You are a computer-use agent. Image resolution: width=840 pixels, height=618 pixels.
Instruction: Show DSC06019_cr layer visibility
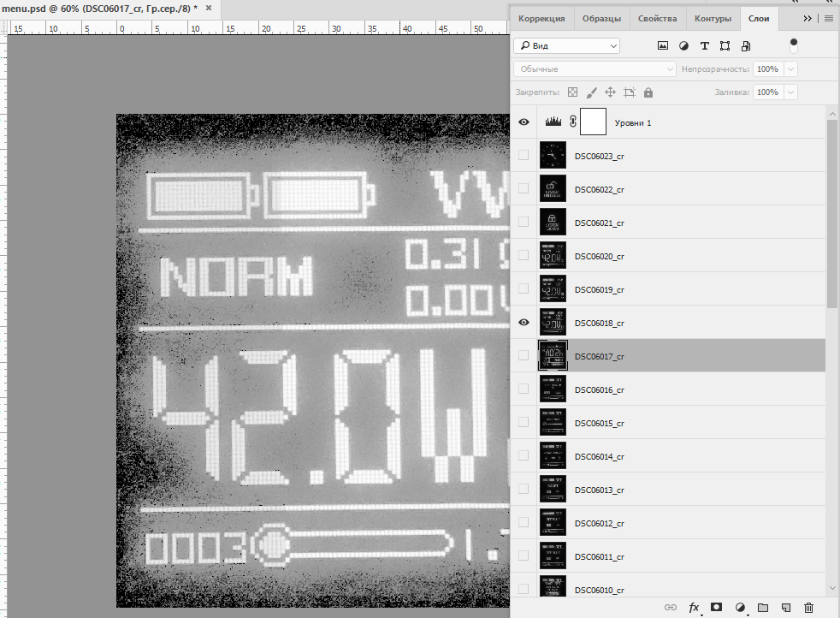point(524,288)
